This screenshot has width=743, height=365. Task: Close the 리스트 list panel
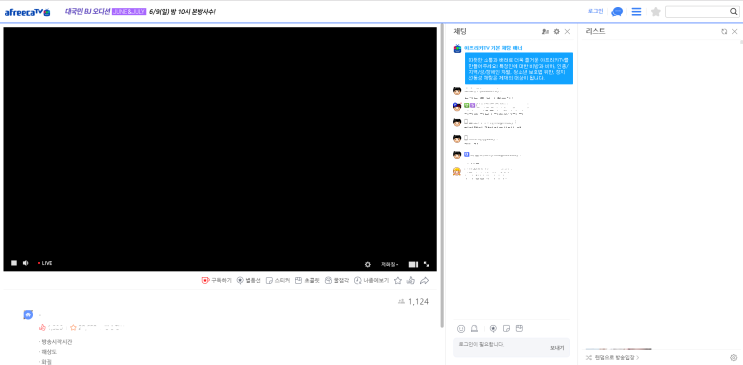click(x=734, y=32)
